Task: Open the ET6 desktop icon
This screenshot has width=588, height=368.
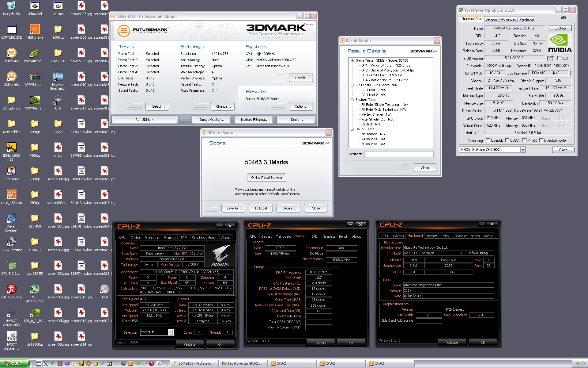Action: pyautogui.click(x=58, y=103)
